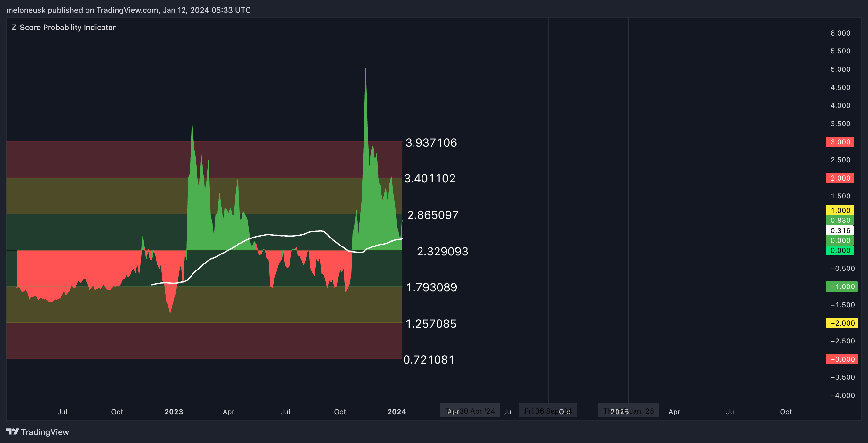Click the 4.000 scale value
This screenshot has width=868, height=443.
(840, 105)
